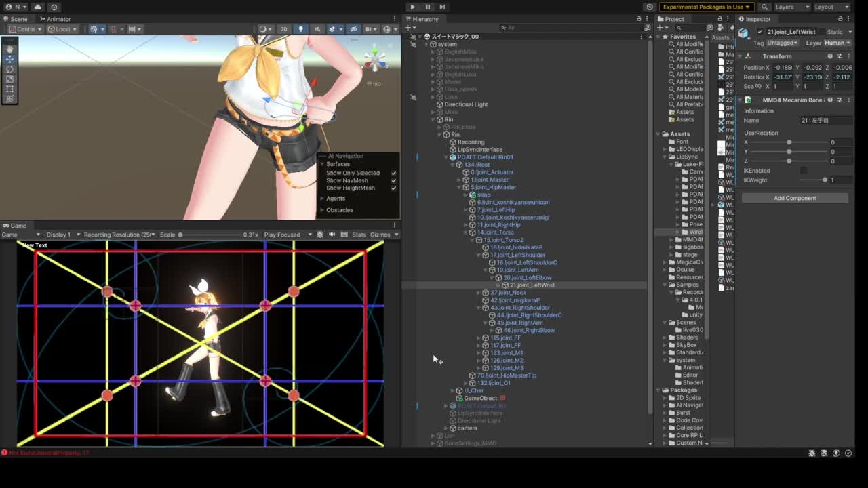
Task: Mute audio in Game view
Action: [x=332, y=235]
